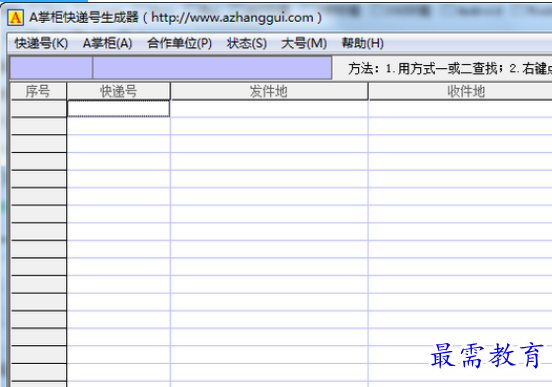Image resolution: width=552 pixels, height=387 pixels.
Task: Open the 状态(S) menu
Action: tap(246, 43)
